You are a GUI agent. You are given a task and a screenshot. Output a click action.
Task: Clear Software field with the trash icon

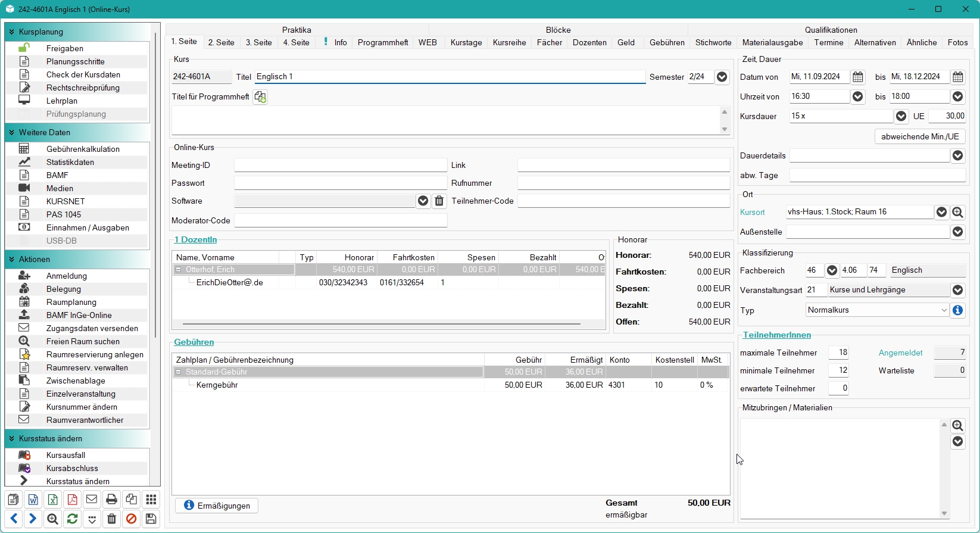(x=439, y=201)
